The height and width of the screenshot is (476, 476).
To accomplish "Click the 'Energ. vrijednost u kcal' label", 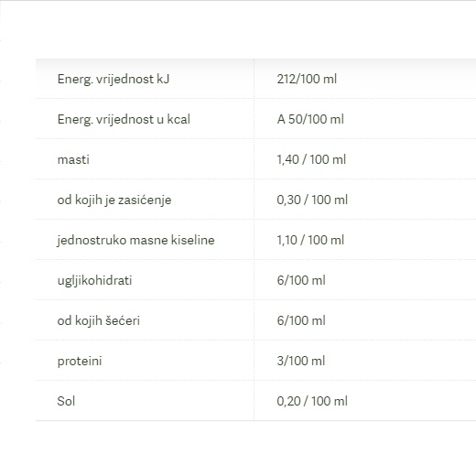I will [124, 120].
